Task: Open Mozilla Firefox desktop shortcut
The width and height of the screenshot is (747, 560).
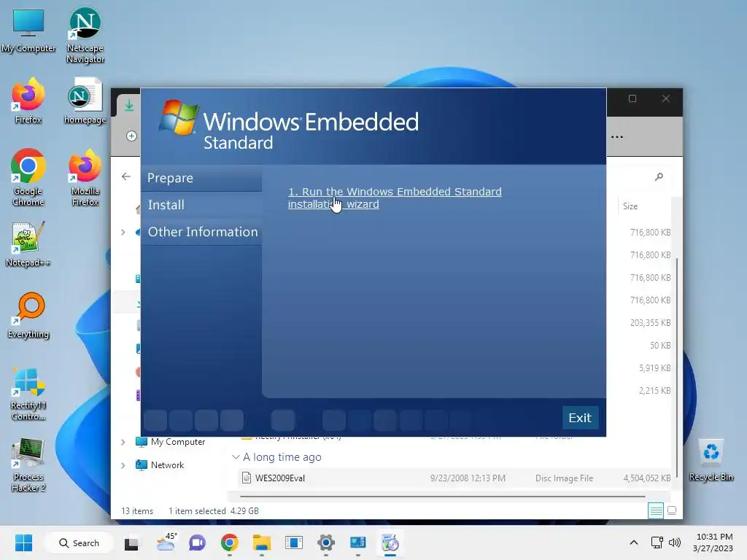Action: [x=85, y=177]
